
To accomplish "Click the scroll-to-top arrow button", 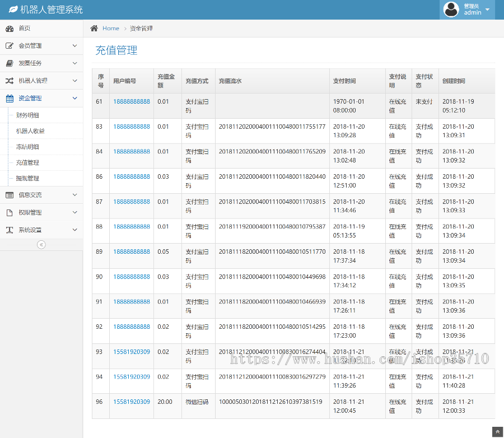I will tap(497, 432).
